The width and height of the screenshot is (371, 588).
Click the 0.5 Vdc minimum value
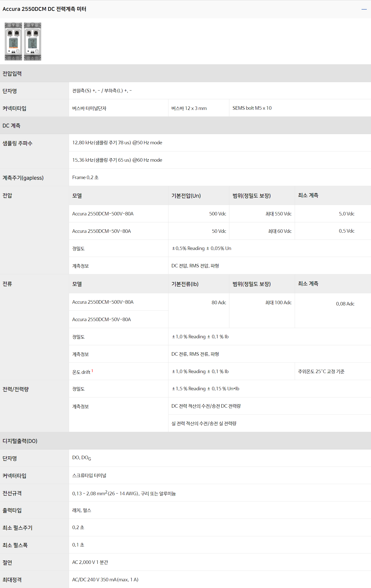click(346, 231)
